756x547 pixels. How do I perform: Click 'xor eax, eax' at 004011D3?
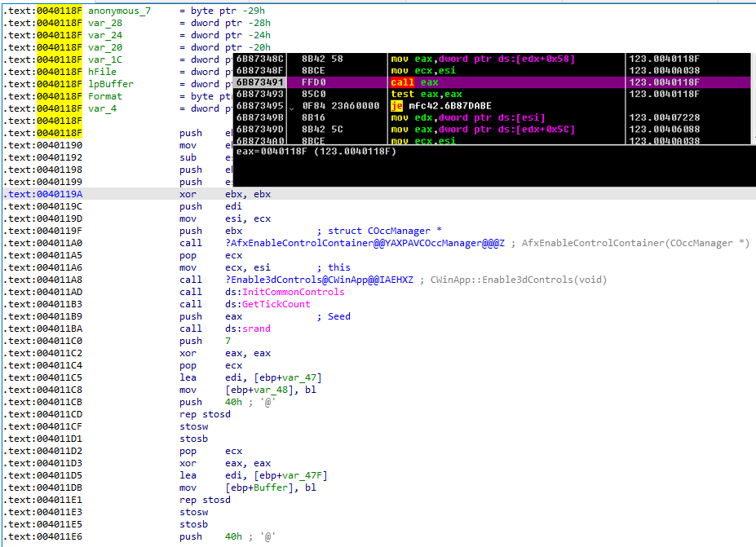coord(224,464)
